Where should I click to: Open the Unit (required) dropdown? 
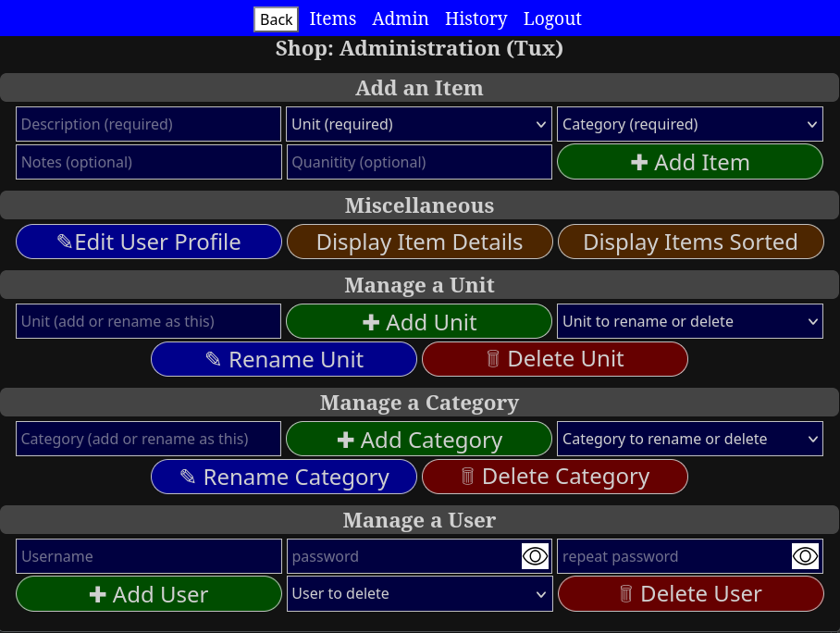(419, 124)
